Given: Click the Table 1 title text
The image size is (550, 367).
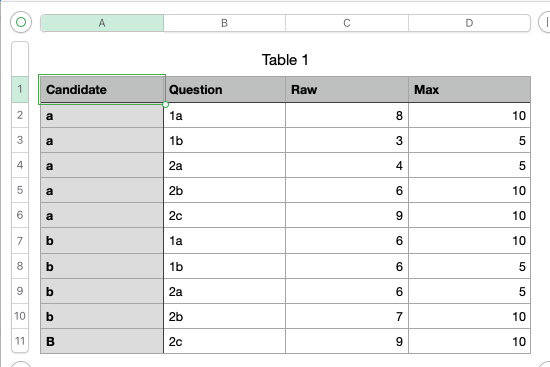Looking at the screenshot, I should [x=285, y=60].
